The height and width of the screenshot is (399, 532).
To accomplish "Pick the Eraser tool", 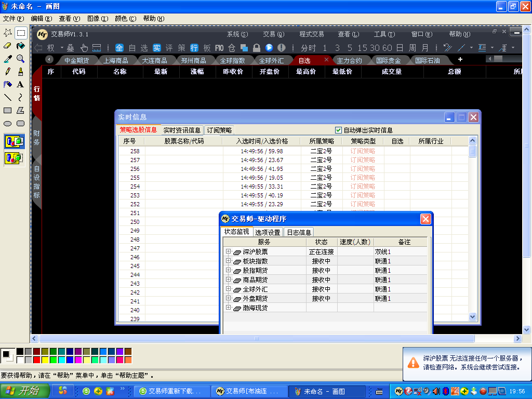I will pyautogui.click(x=8, y=46).
